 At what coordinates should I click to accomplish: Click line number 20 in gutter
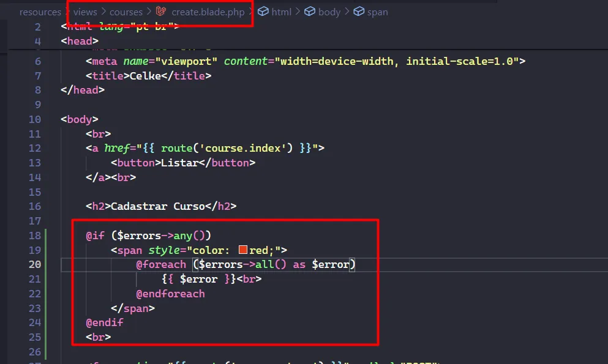[34, 264]
